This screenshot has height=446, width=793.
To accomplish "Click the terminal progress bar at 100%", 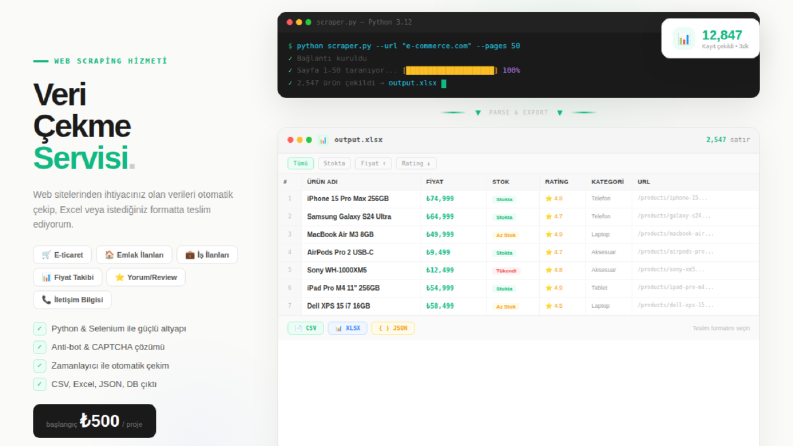I will click(x=450, y=70).
